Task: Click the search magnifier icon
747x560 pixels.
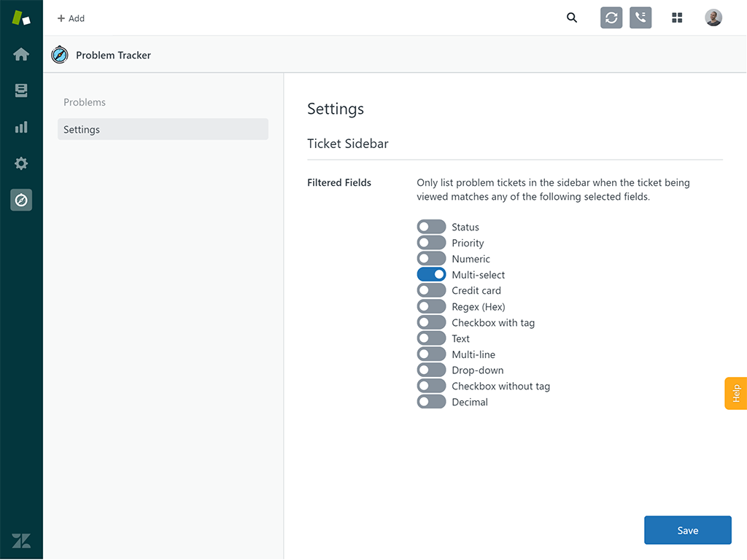Action: [572, 18]
